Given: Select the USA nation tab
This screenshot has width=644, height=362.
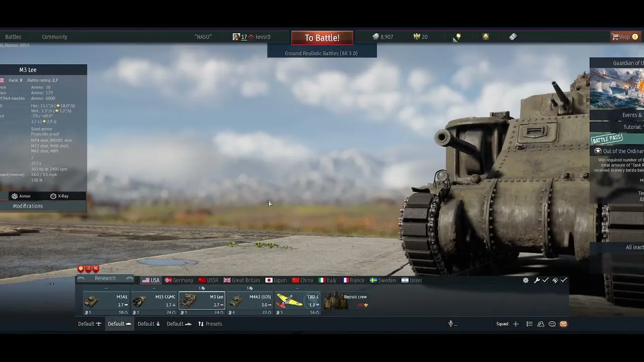Looking at the screenshot, I should tap(151, 281).
